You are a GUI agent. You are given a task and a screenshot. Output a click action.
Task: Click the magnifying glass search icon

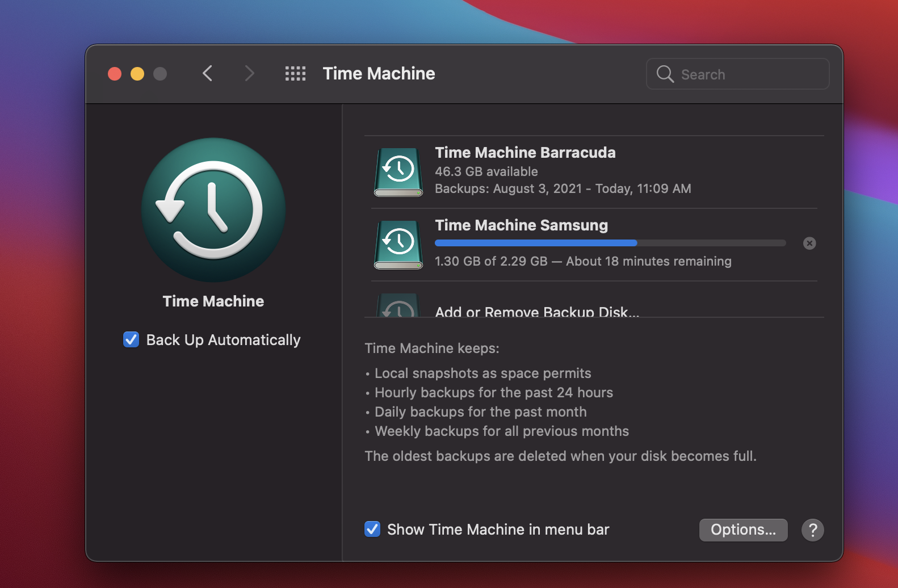pyautogui.click(x=665, y=74)
